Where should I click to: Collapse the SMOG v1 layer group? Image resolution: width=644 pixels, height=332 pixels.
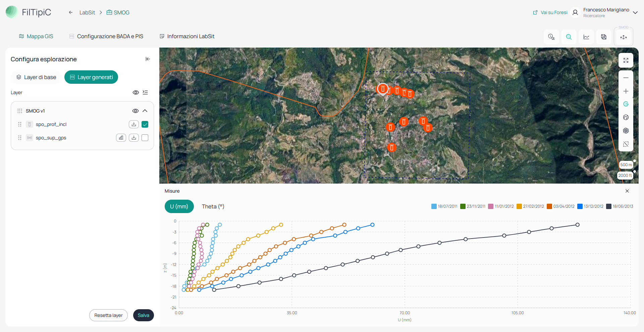click(145, 111)
